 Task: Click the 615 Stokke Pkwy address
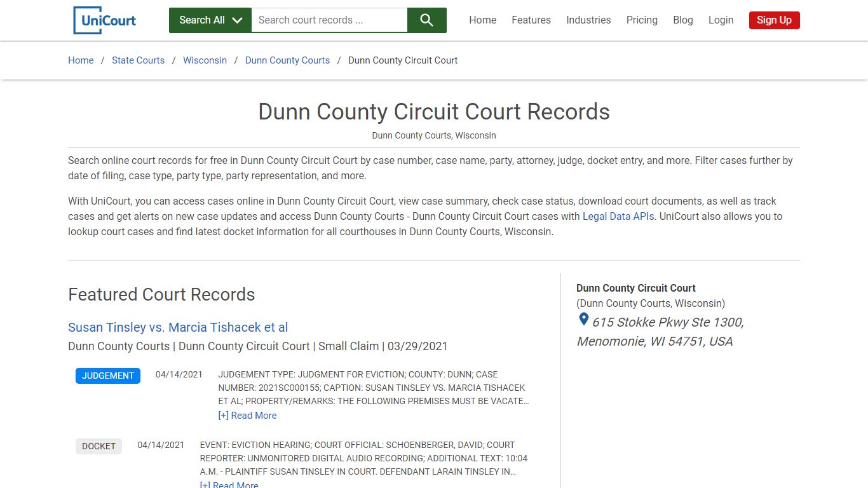(x=660, y=332)
